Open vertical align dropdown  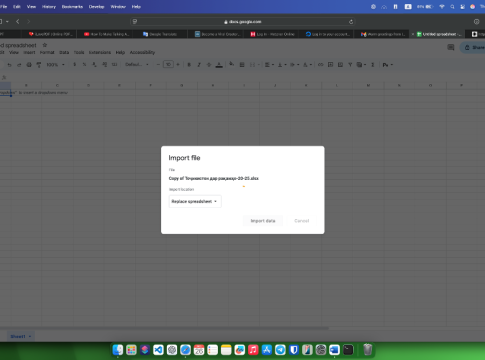click(x=282, y=65)
